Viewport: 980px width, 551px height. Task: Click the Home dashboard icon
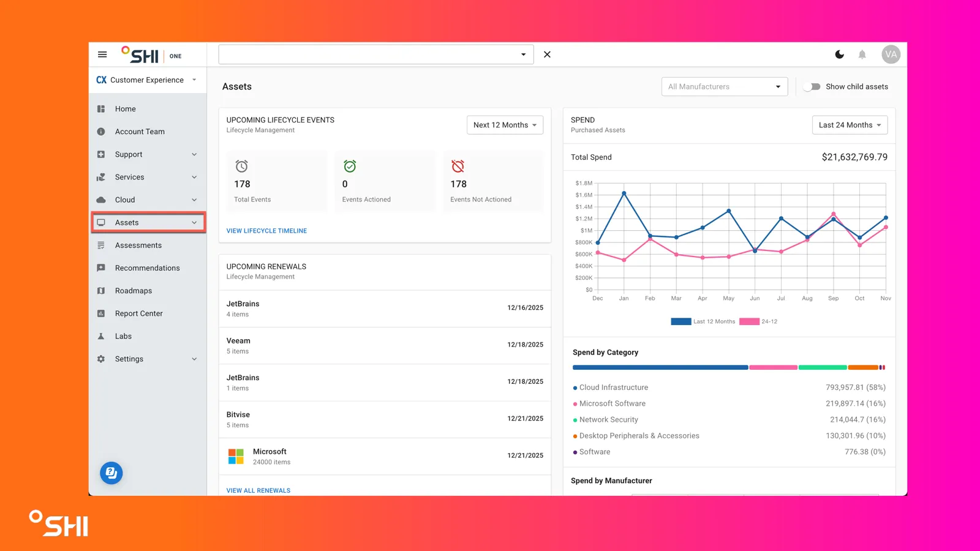point(101,109)
